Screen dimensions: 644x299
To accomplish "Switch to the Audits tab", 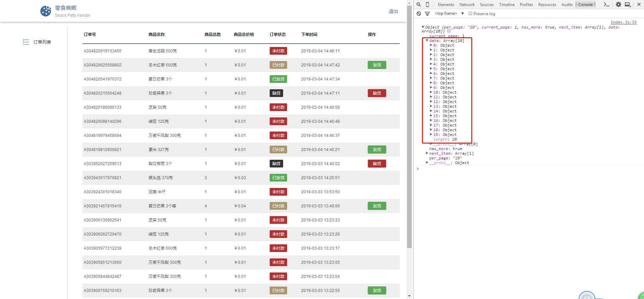I will pos(567,5).
